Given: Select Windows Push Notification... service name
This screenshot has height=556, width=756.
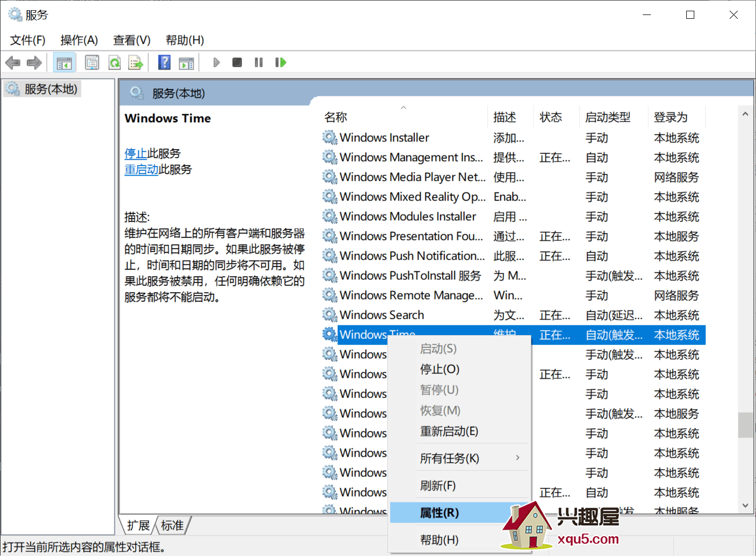Looking at the screenshot, I should (412, 256).
